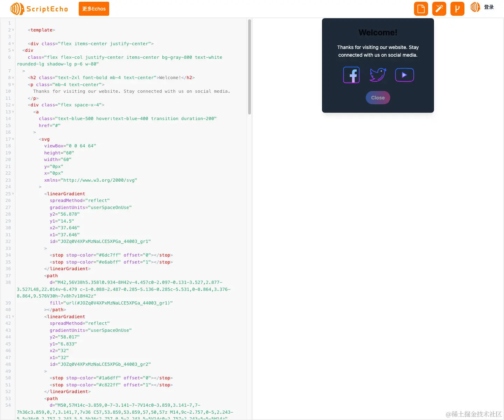Create a new file with document icon
504x420 pixels.
click(421, 9)
